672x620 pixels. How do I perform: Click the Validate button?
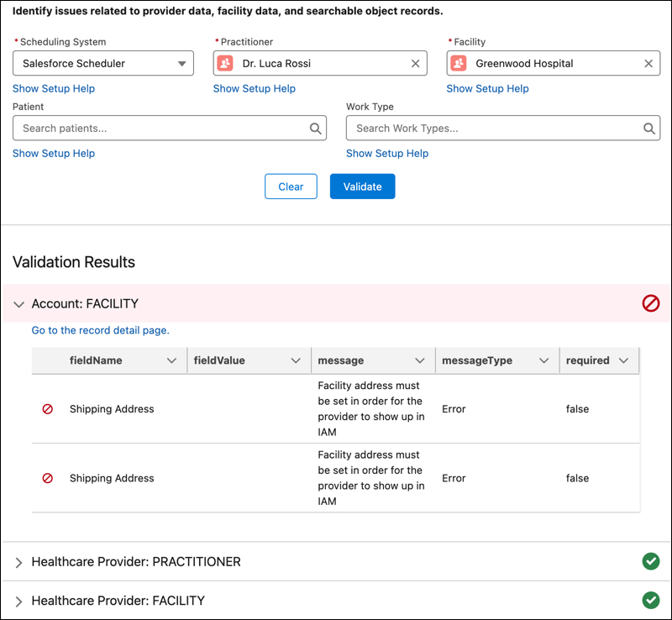[x=363, y=187]
